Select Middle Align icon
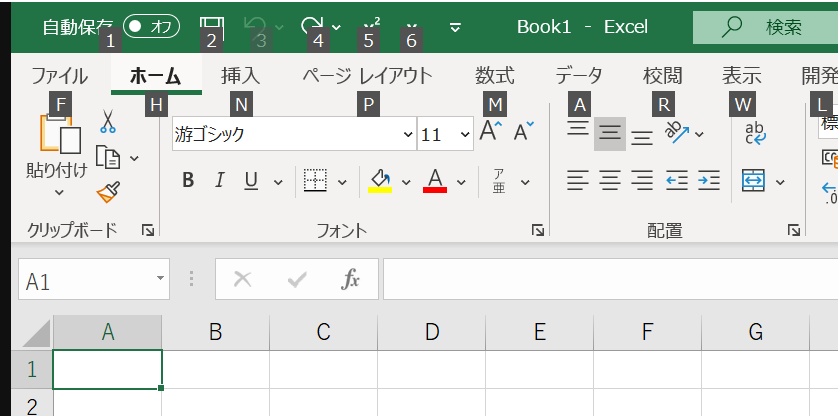Screen dimensions: 838x416 (610, 134)
